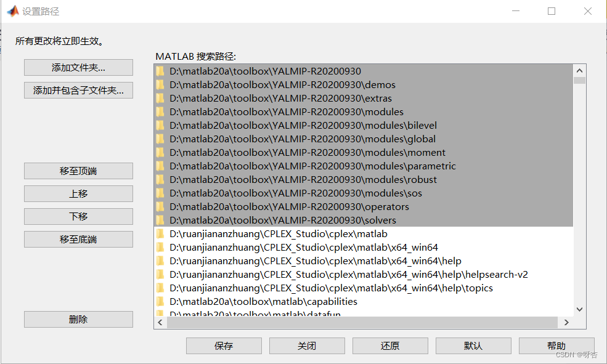
Task: Close dialog using 关闭 button
Action: (x=307, y=346)
